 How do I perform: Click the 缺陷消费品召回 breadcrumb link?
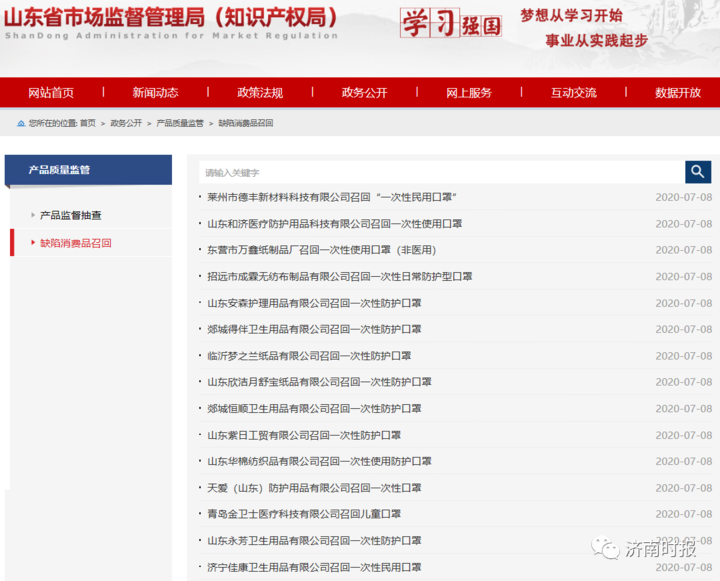coord(246,123)
